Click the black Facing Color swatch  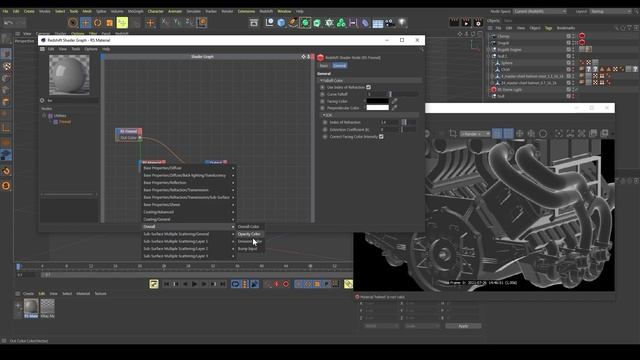[378, 101]
